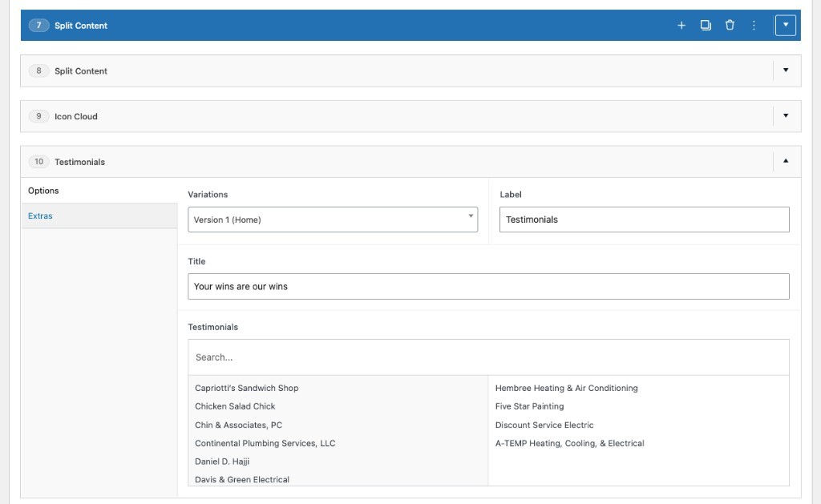The width and height of the screenshot is (821, 504).
Task: Focus the Label input field
Action: click(x=644, y=220)
